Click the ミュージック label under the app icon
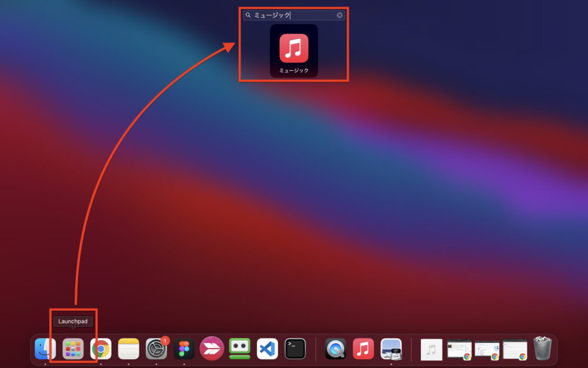588x368 pixels. click(x=294, y=70)
